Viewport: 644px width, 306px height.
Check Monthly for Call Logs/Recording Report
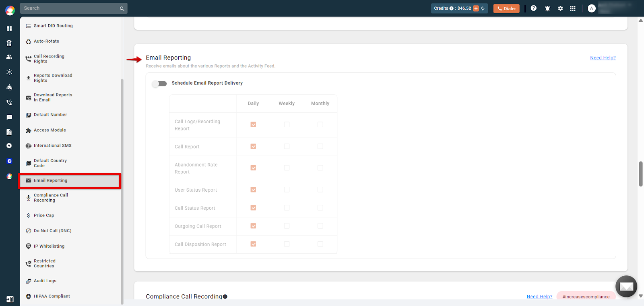click(320, 125)
